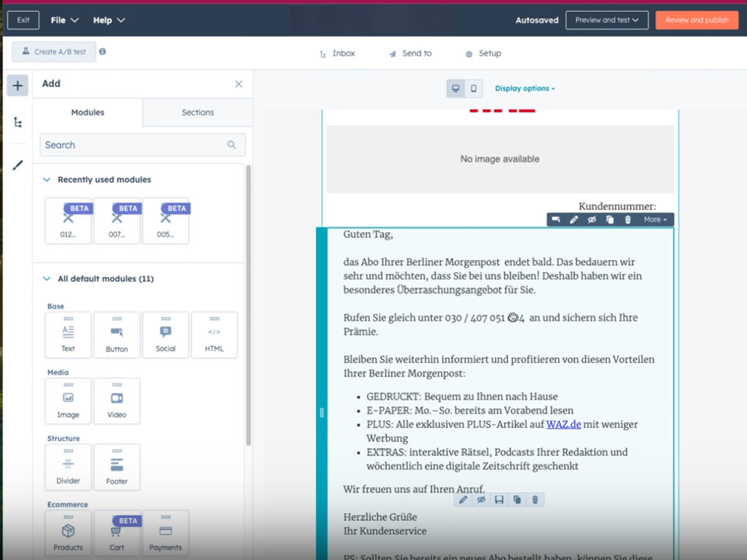Open the Add (plus) sidebar panel
This screenshot has width=747, height=560.
point(17,85)
